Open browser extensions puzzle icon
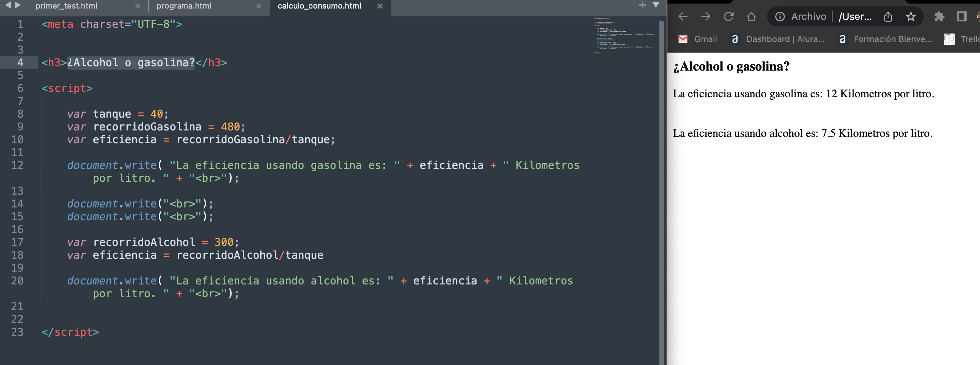 click(x=939, y=16)
